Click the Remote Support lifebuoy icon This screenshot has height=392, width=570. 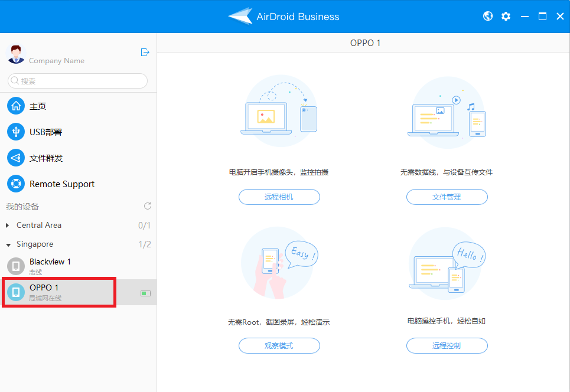(16, 184)
